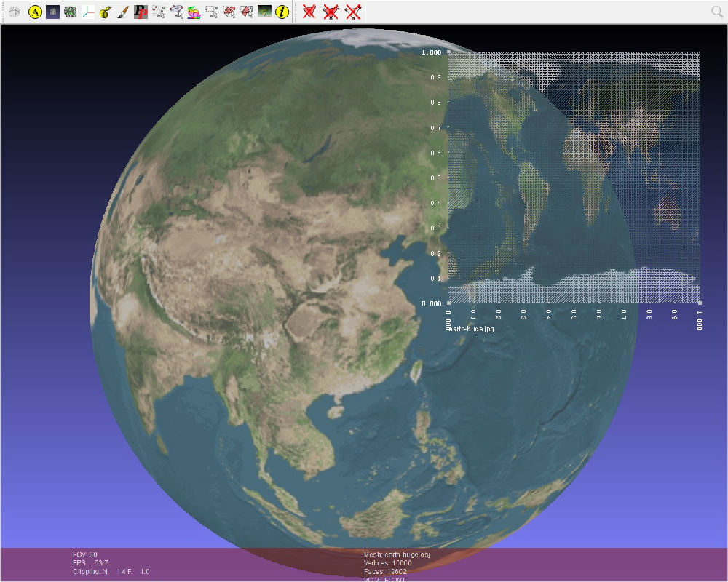This screenshot has width=728, height=582.
Task: Click the 1.000 label on vertical texture axis
Action: point(431,52)
